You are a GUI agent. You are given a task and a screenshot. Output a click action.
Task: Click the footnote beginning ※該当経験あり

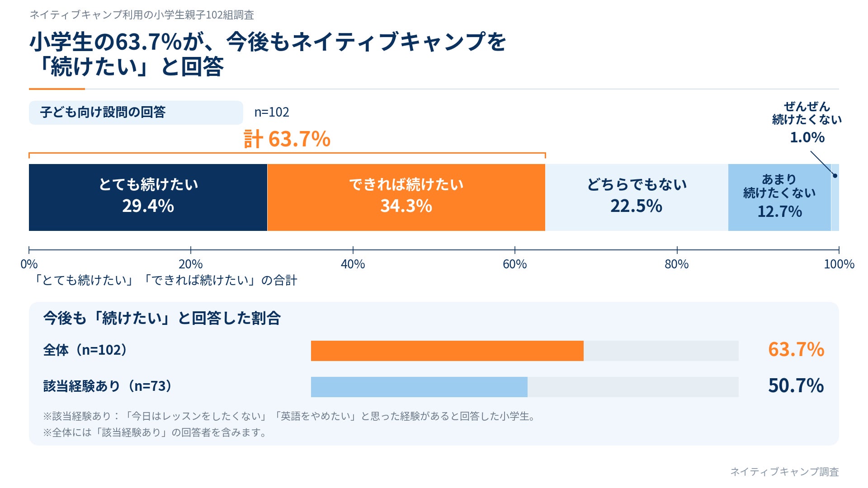289,416
